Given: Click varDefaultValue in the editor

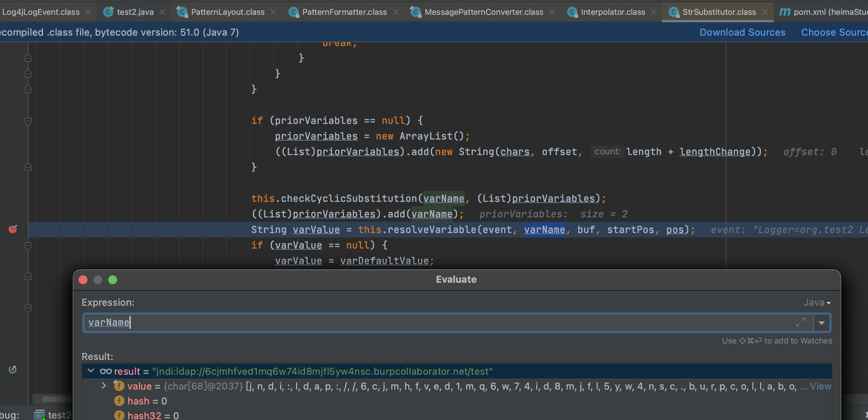Looking at the screenshot, I should [x=384, y=261].
